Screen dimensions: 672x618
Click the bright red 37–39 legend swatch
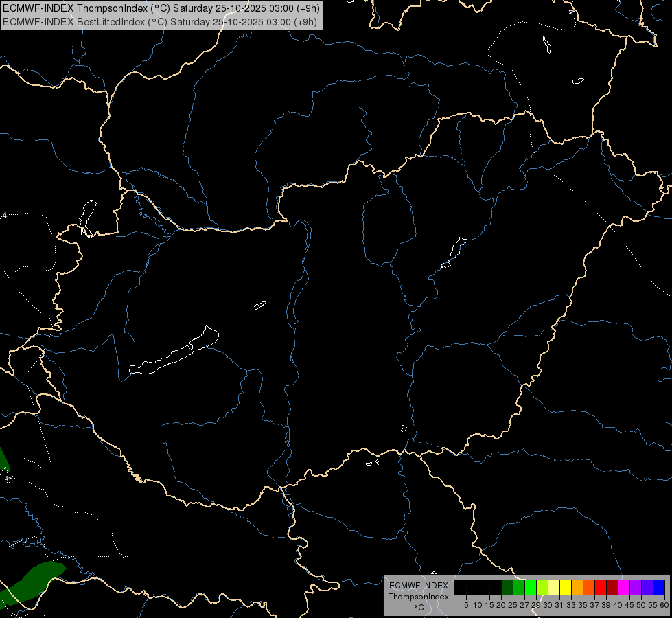(601, 587)
